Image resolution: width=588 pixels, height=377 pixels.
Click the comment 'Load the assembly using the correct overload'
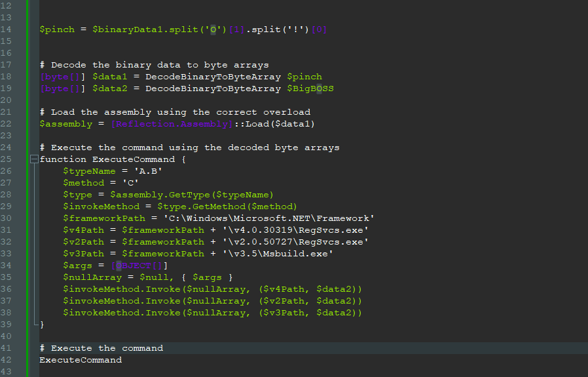click(175, 112)
